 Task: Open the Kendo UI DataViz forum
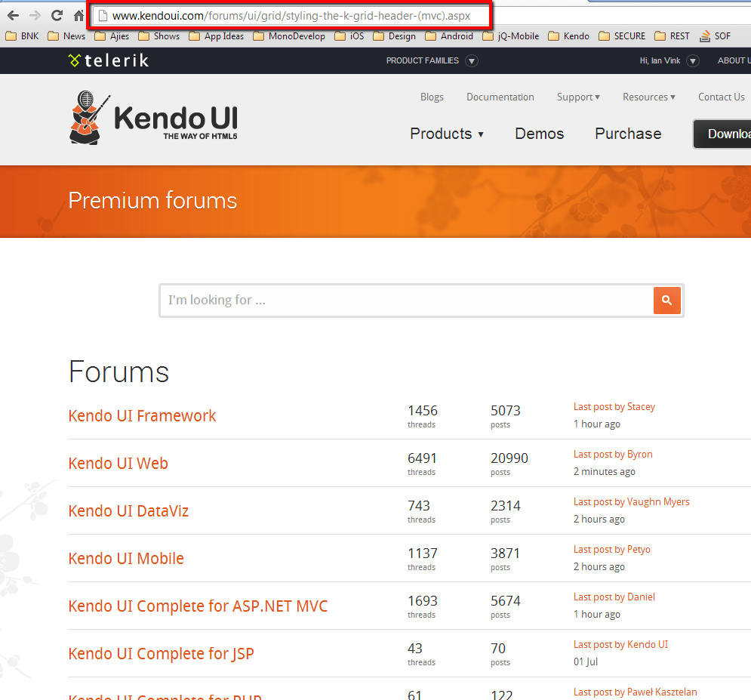point(128,510)
